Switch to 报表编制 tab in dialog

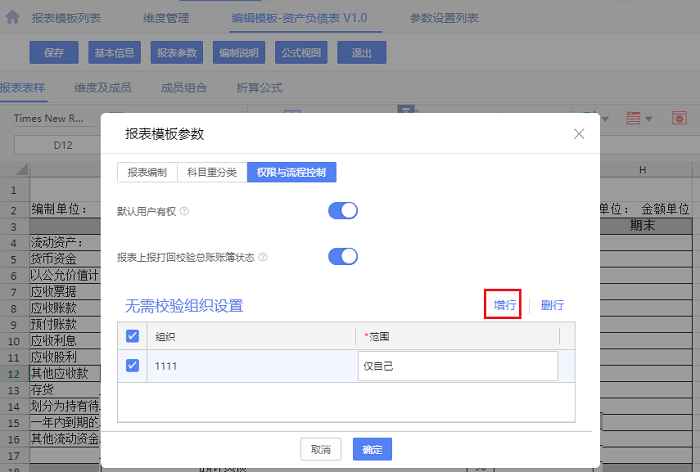click(x=147, y=172)
